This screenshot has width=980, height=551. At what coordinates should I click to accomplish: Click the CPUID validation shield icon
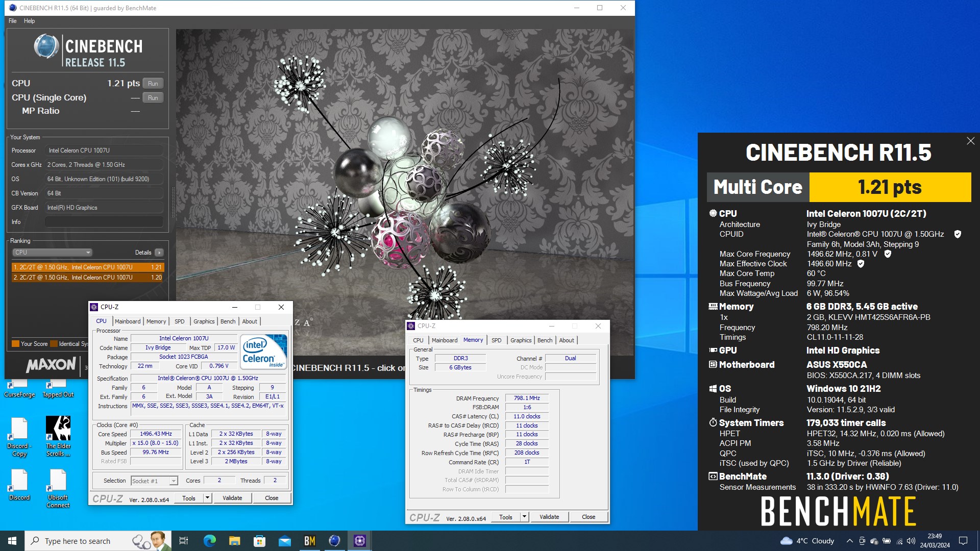pos(958,234)
